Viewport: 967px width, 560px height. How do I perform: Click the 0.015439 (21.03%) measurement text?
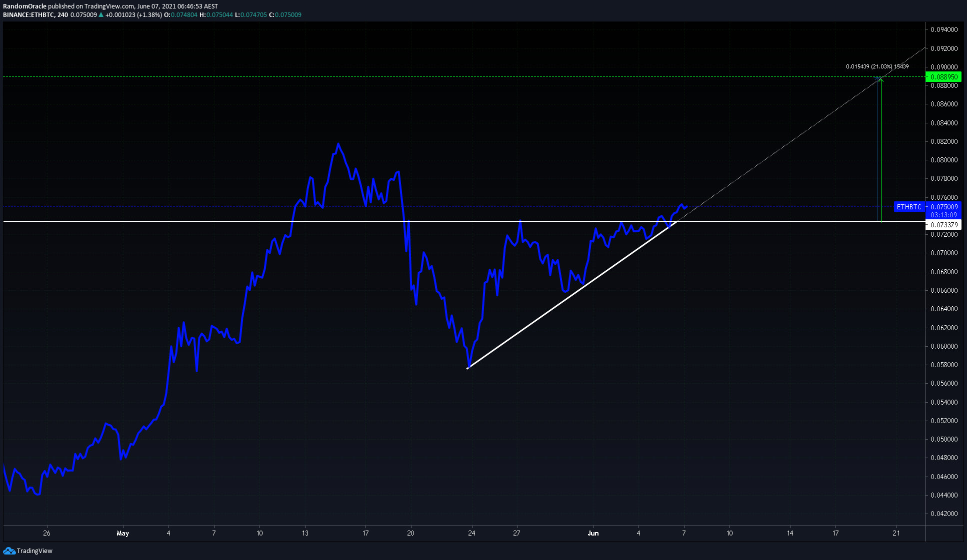point(877,66)
